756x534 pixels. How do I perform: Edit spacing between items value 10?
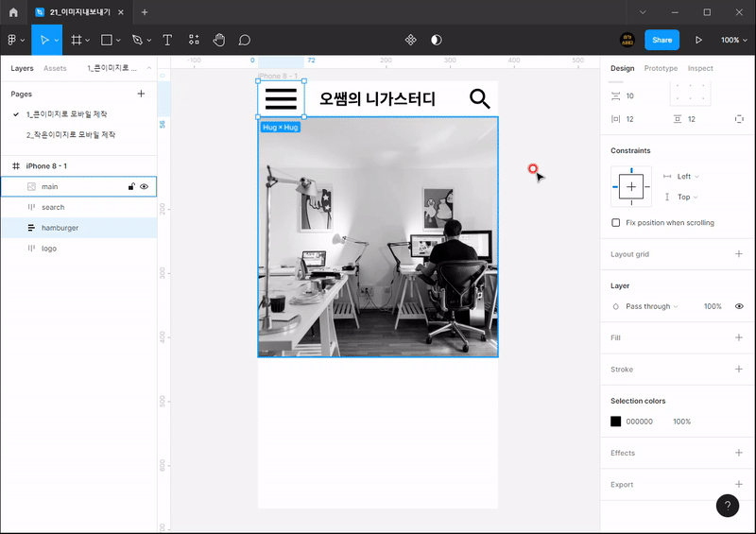(629, 96)
